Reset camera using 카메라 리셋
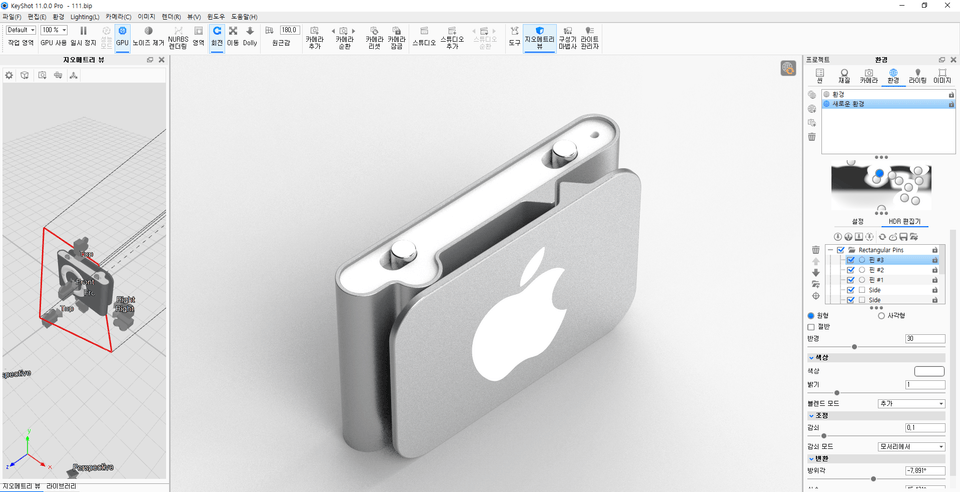This screenshot has height=492, width=960. [373, 37]
